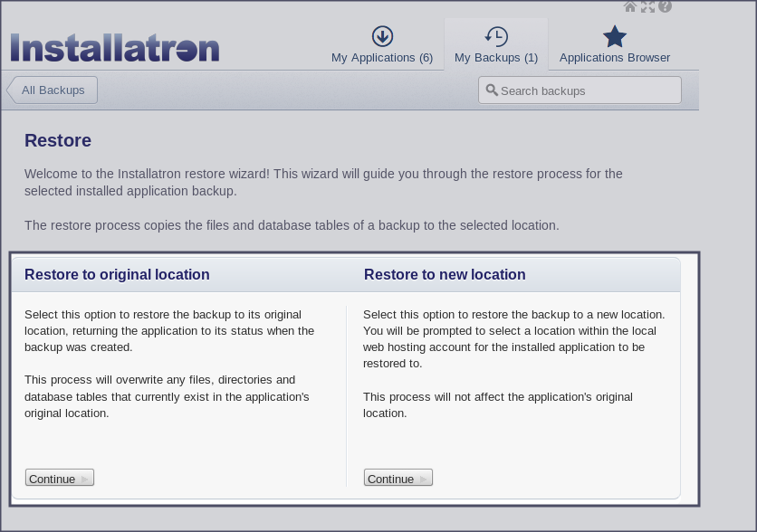Go back using the All Backups button
Image resolution: width=757 pixels, height=532 pixels.
click(53, 90)
